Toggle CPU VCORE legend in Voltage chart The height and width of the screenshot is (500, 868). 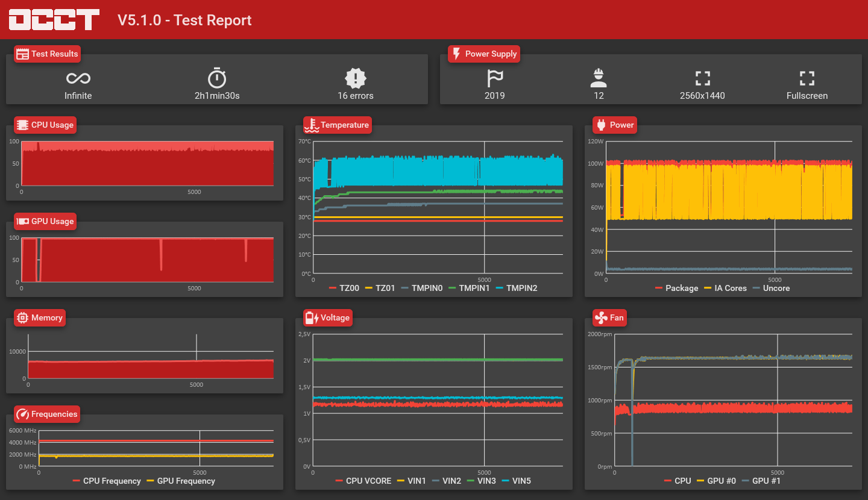[363, 481]
